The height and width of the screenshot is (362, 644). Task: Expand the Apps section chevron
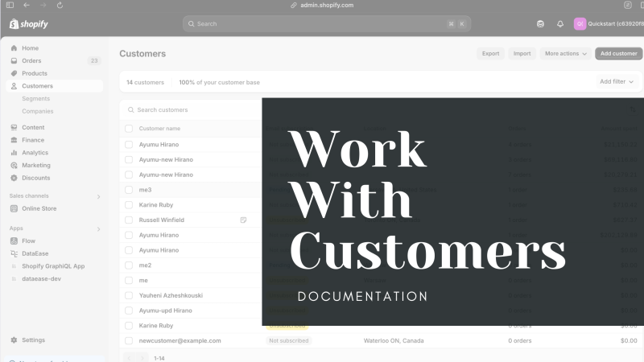point(98,229)
